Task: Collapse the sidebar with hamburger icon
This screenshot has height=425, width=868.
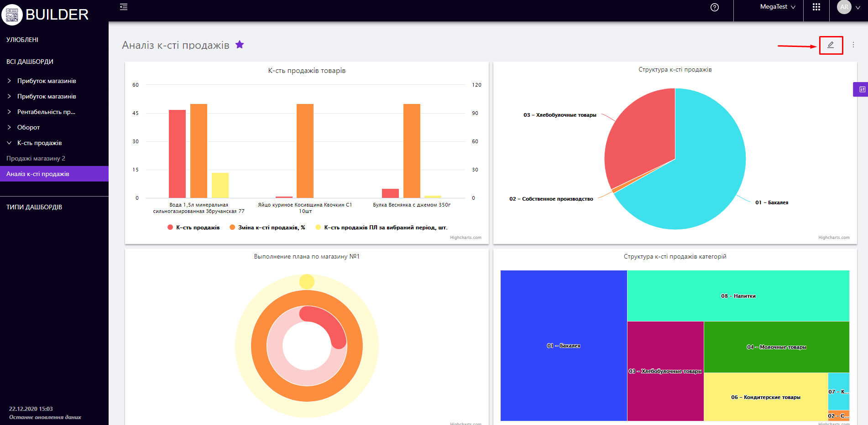Action: [124, 7]
